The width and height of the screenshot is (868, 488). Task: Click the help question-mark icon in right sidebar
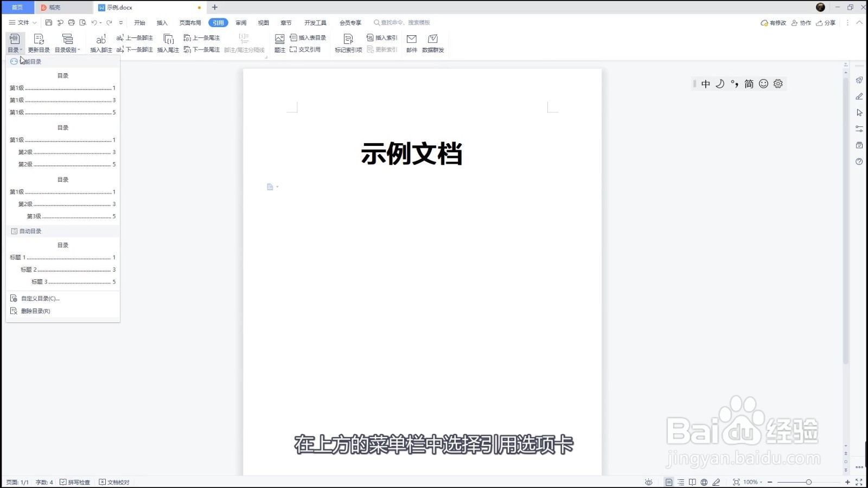pos(859,162)
